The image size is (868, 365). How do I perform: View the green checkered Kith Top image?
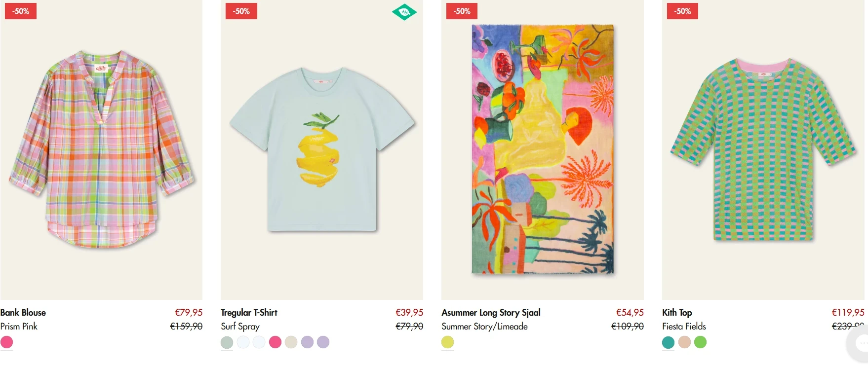(x=763, y=148)
